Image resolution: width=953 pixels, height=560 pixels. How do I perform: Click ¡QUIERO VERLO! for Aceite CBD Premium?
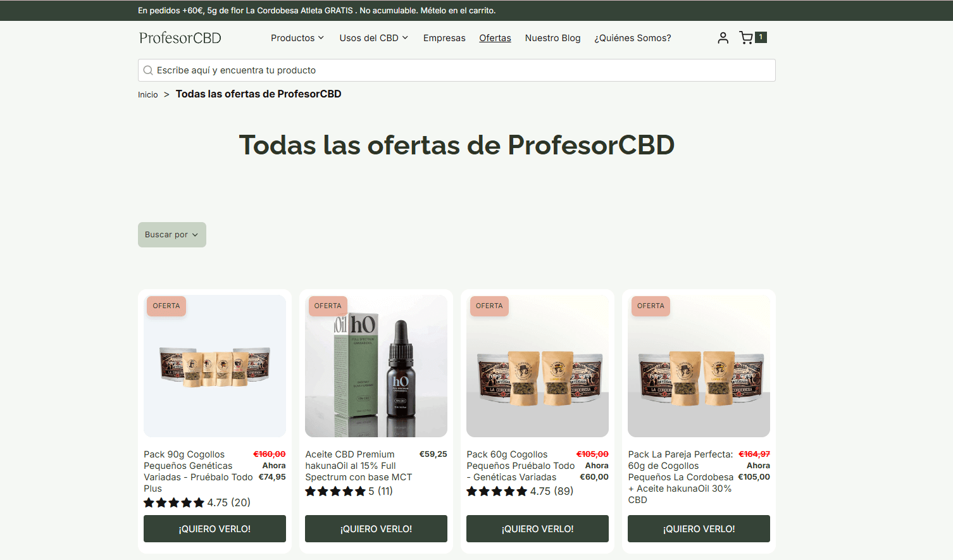[x=376, y=529]
